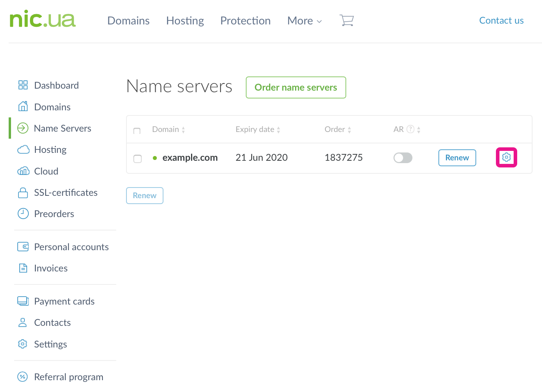Click the AR help question mark icon

410,129
